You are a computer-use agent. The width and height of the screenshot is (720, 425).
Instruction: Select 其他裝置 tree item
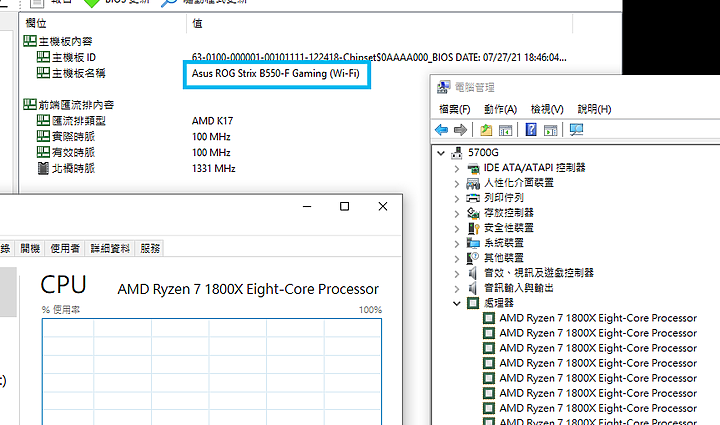pos(504,258)
